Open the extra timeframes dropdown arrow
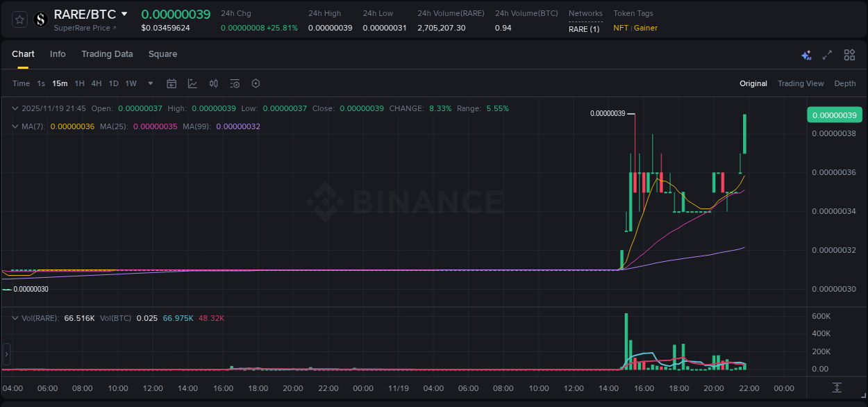868x407 pixels. [x=149, y=83]
